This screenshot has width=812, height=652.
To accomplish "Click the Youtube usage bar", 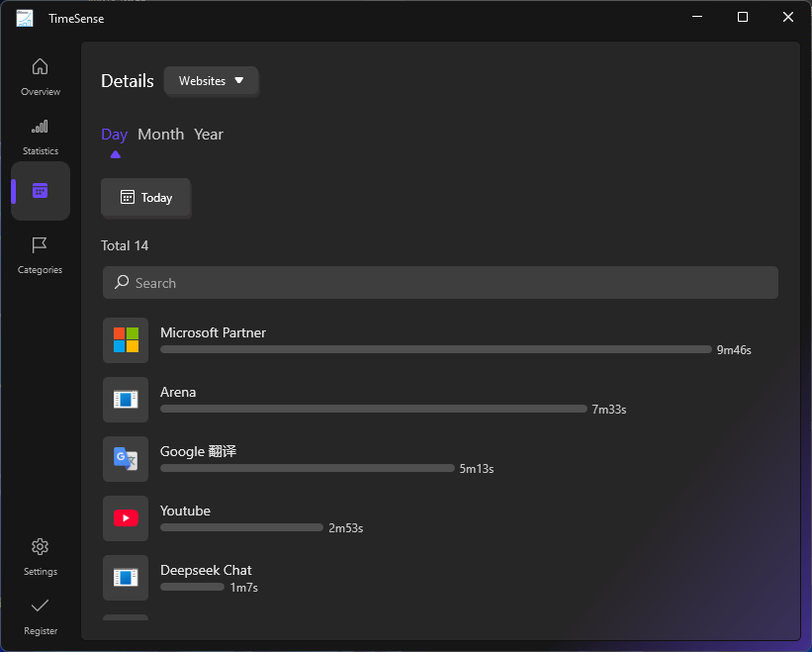I will [242, 527].
